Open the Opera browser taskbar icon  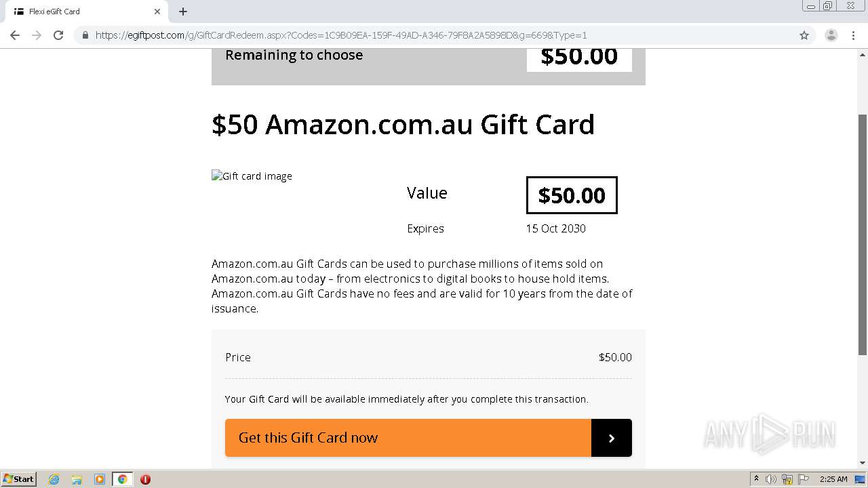pos(145,479)
